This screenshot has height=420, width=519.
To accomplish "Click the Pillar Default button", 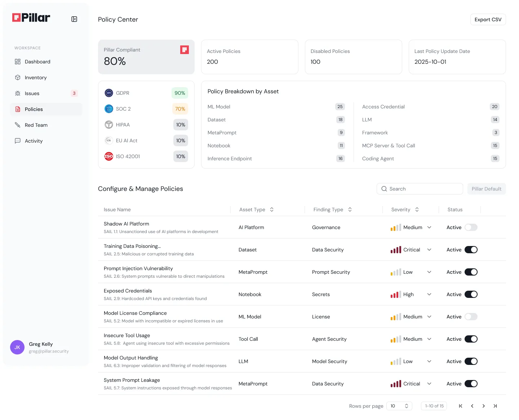I will click(x=487, y=189).
